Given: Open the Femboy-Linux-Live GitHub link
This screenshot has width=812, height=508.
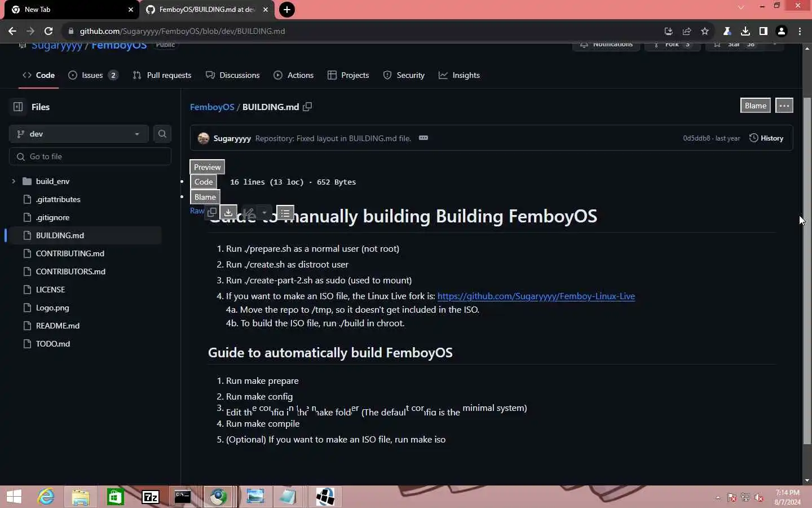Looking at the screenshot, I should coord(536,296).
